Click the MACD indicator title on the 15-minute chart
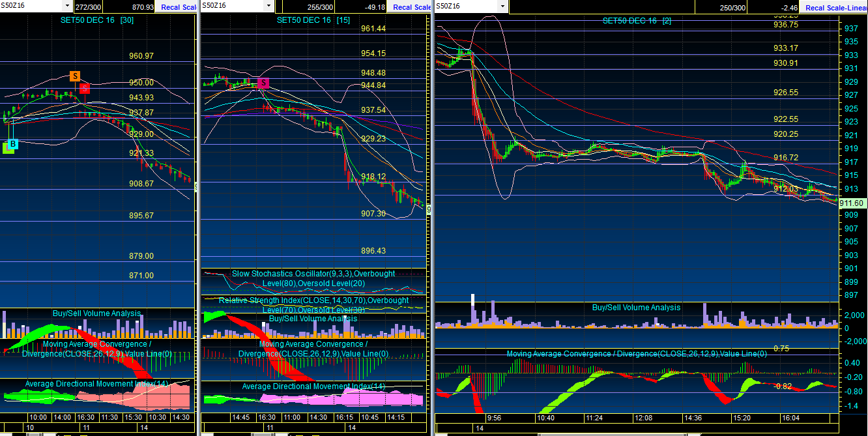This screenshot has width=868, height=436. 313,349
